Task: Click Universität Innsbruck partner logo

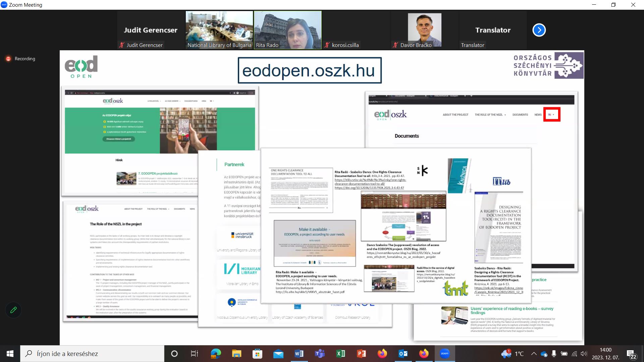Action: coord(242,235)
